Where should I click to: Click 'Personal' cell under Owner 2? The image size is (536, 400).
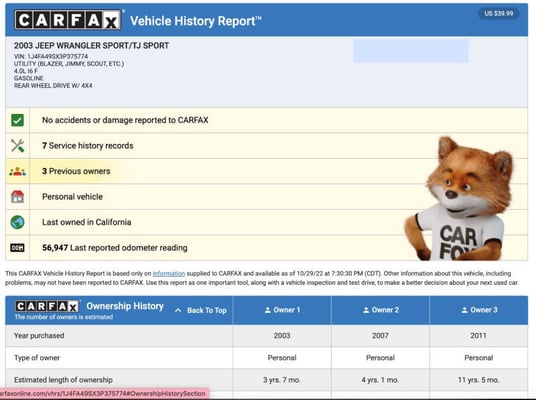coord(380,358)
